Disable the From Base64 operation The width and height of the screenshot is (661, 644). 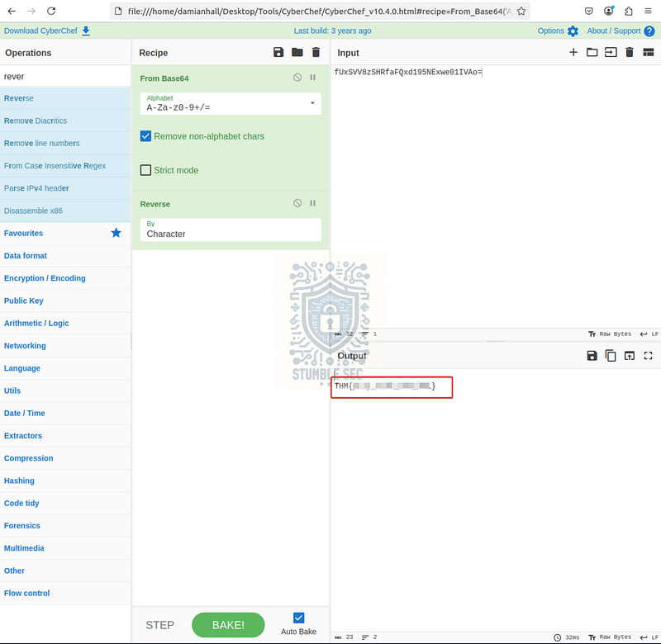coord(297,78)
